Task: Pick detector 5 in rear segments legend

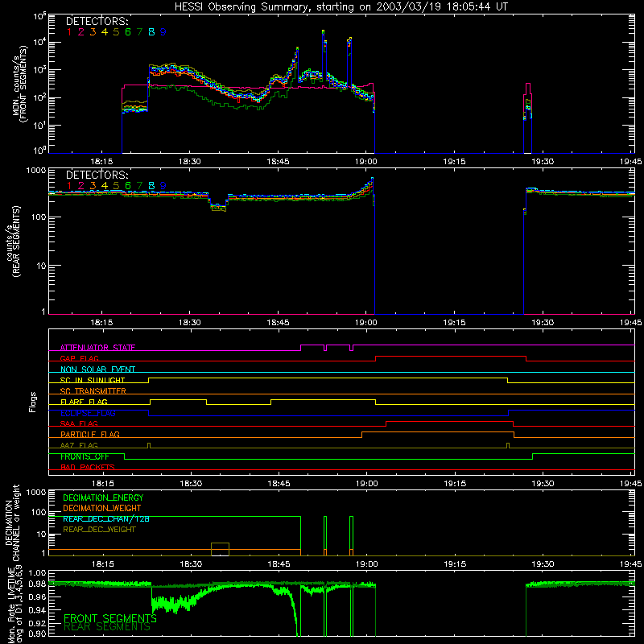Action: click(116, 186)
